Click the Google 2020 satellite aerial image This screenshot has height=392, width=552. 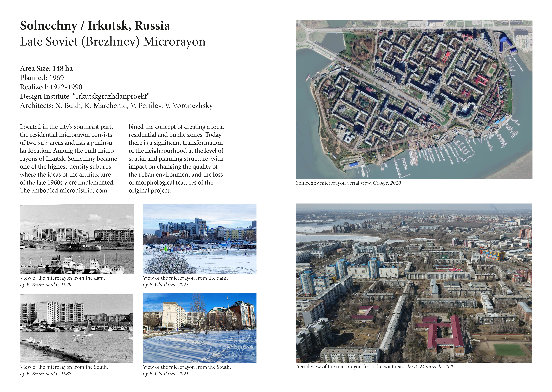[x=414, y=99]
